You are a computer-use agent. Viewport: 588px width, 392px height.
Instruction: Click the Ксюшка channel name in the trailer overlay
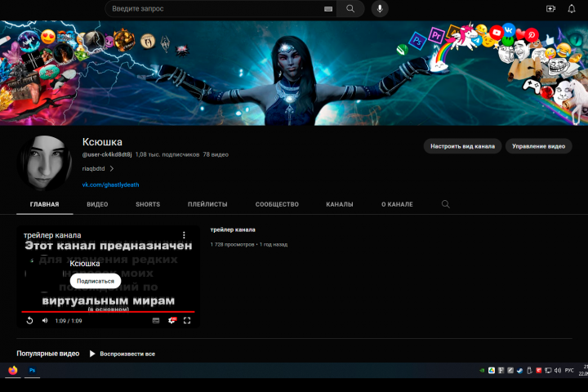point(85,263)
